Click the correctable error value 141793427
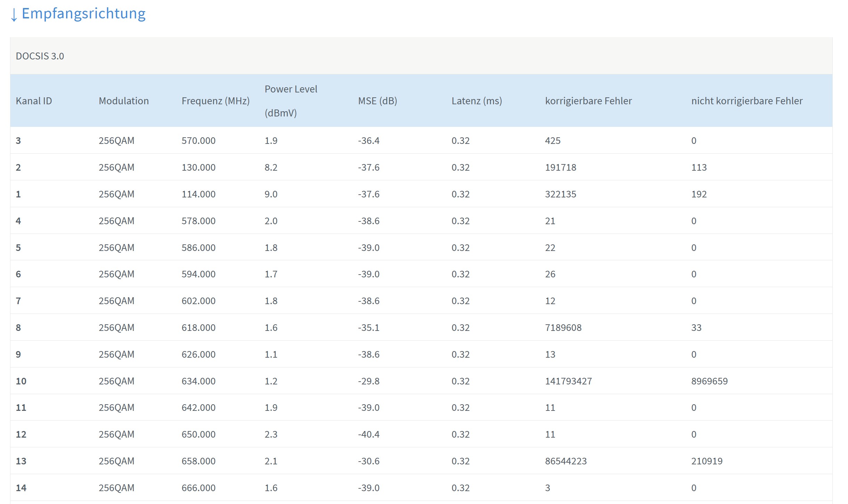848x504 pixels. pyautogui.click(x=568, y=381)
